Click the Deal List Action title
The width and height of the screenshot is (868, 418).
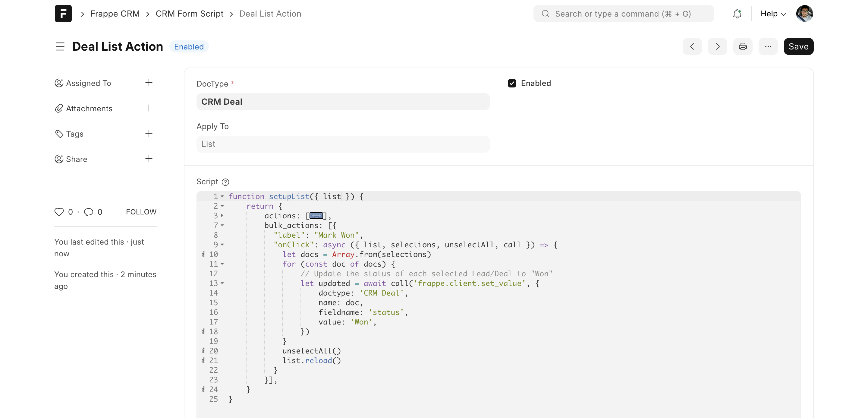click(118, 46)
